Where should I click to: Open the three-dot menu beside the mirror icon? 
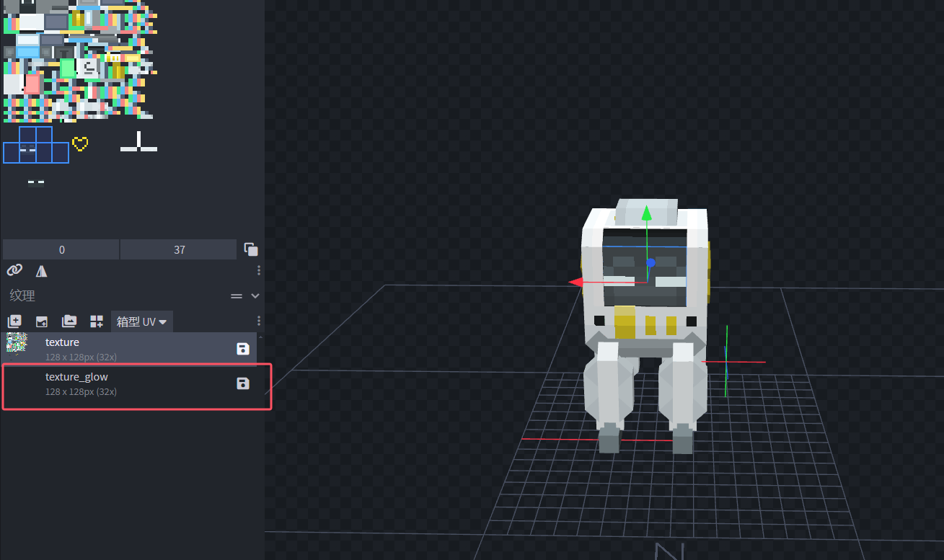pos(259,270)
